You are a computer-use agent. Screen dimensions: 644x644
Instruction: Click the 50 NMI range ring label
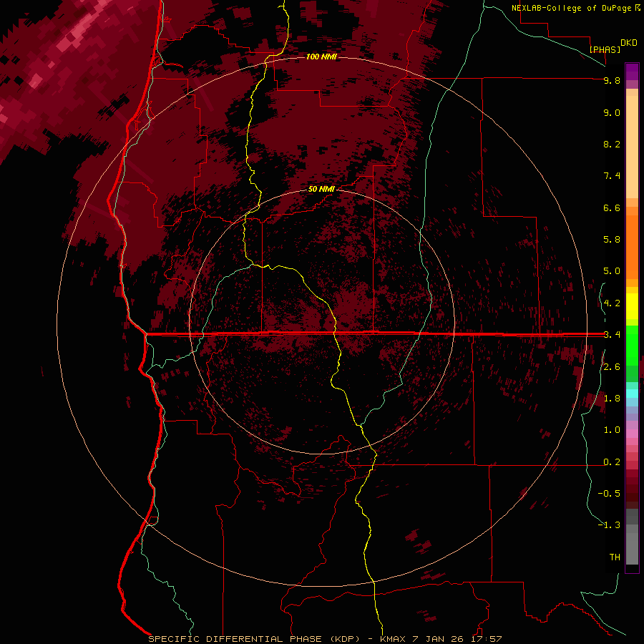tap(321, 189)
